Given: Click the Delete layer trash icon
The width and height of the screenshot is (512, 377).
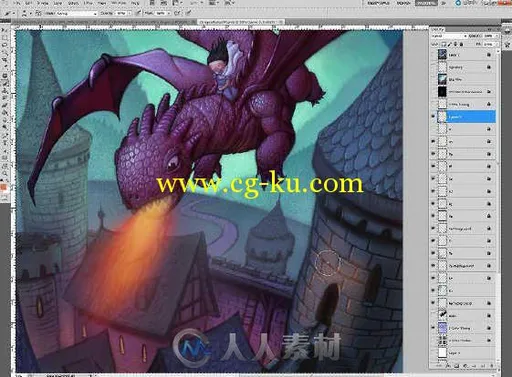Looking at the screenshot, I should pyautogui.click(x=491, y=366).
